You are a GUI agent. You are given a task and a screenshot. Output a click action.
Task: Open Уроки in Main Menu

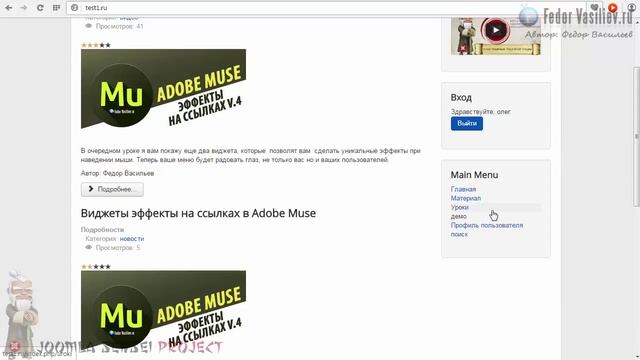[x=460, y=207]
